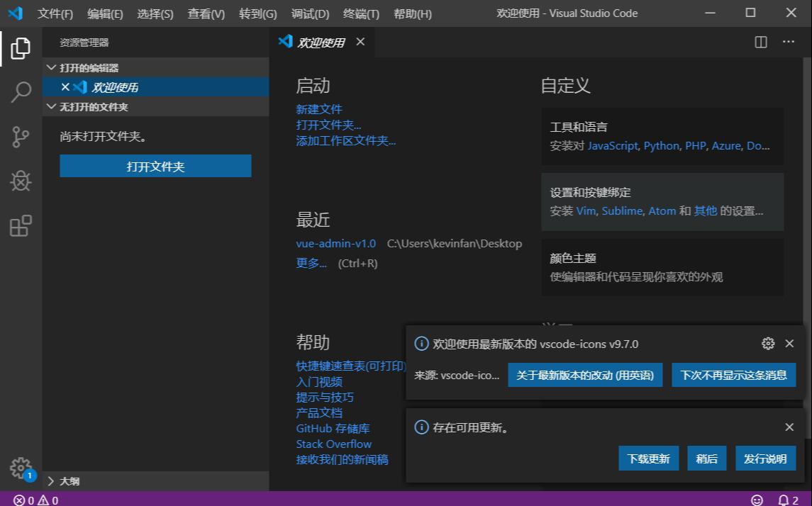Click the Vim keybinding link
The image size is (812, 506).
586,211
